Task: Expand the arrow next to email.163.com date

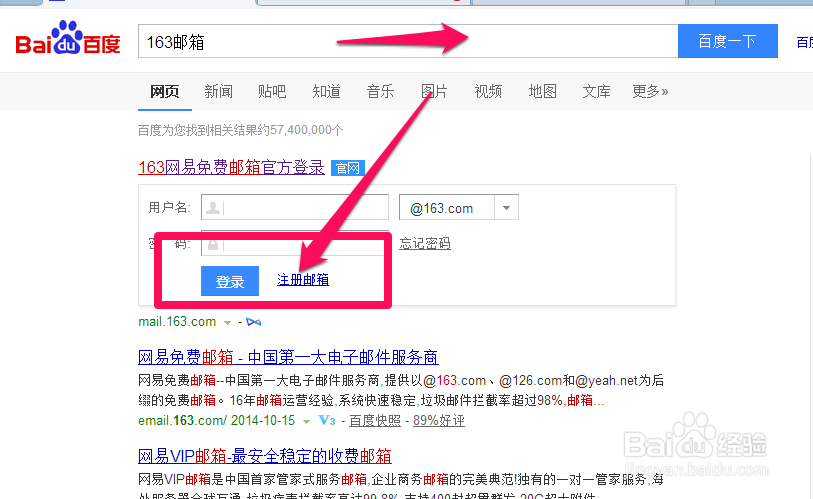Action: 306,421
